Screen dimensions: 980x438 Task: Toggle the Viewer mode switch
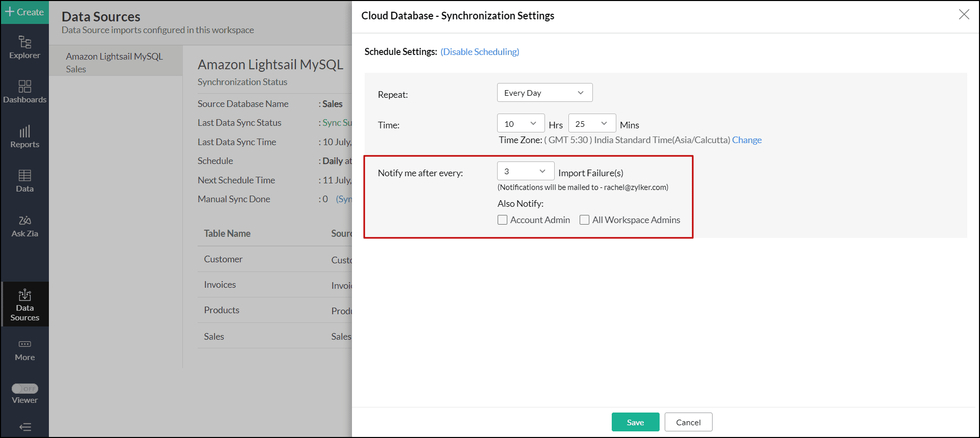(x=24, y=389)
